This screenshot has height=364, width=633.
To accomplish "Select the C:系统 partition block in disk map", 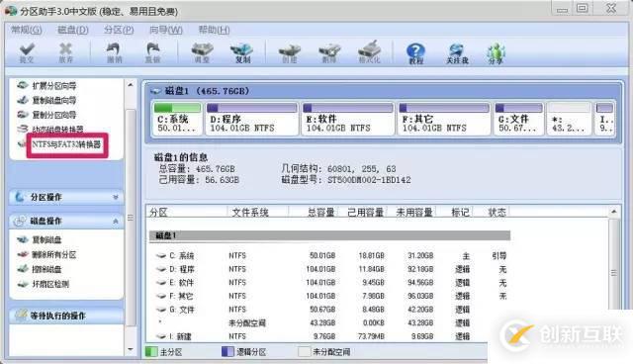I will pos(177,119).
